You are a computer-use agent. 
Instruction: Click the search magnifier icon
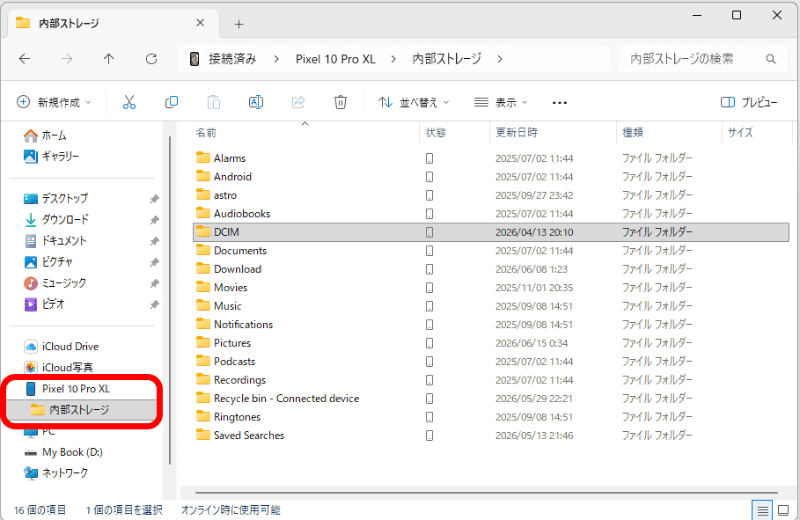[770, 59]
